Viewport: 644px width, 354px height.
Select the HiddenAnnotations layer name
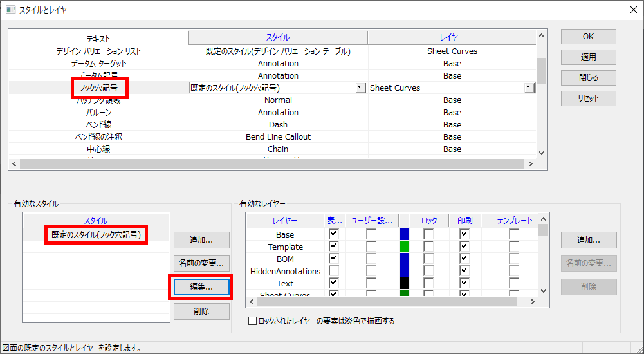pos(285,271)
